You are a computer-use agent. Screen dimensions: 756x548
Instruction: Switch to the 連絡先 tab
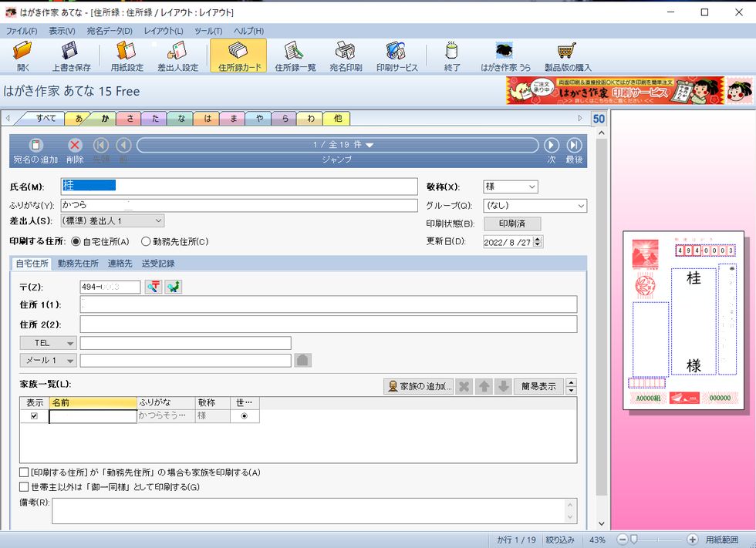point(120,264)
